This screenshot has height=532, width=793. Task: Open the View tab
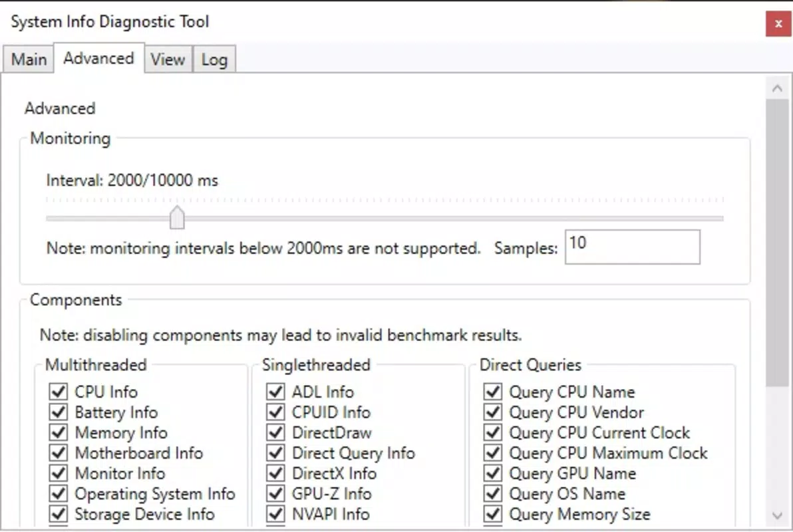pos(168,59)
